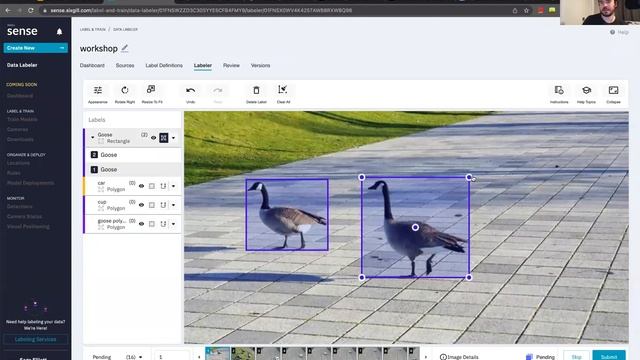Go back using the browser back arrow
Image resolution: width=640 pixels, height=360 pixels.
pyautogui.click(x=8, y=10)
